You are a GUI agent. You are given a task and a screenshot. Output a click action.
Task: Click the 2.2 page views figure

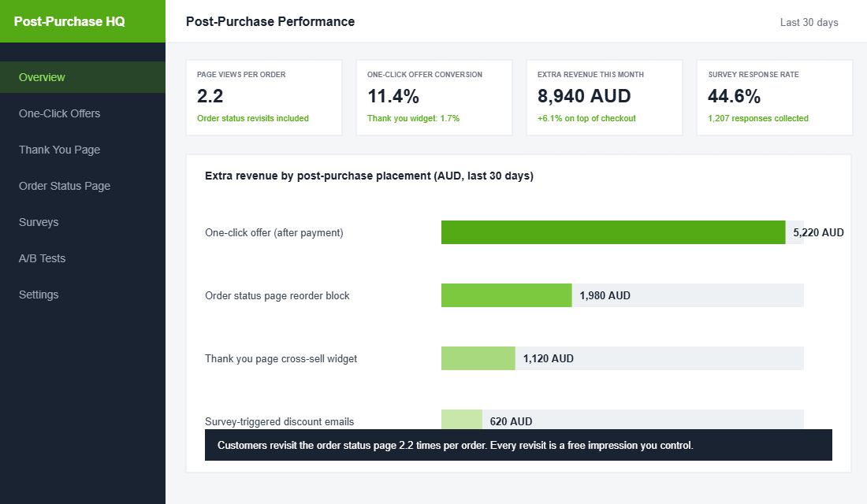(210, 96)
